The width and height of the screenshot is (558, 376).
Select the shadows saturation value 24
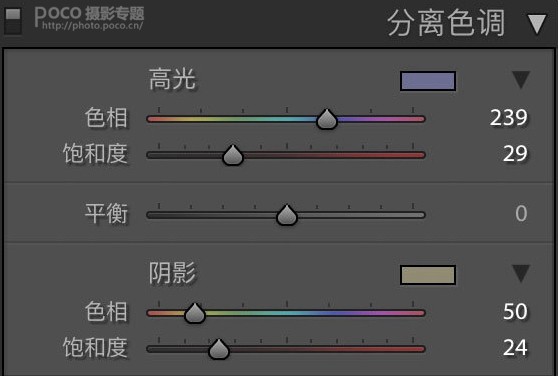click(x=515, y=348)
